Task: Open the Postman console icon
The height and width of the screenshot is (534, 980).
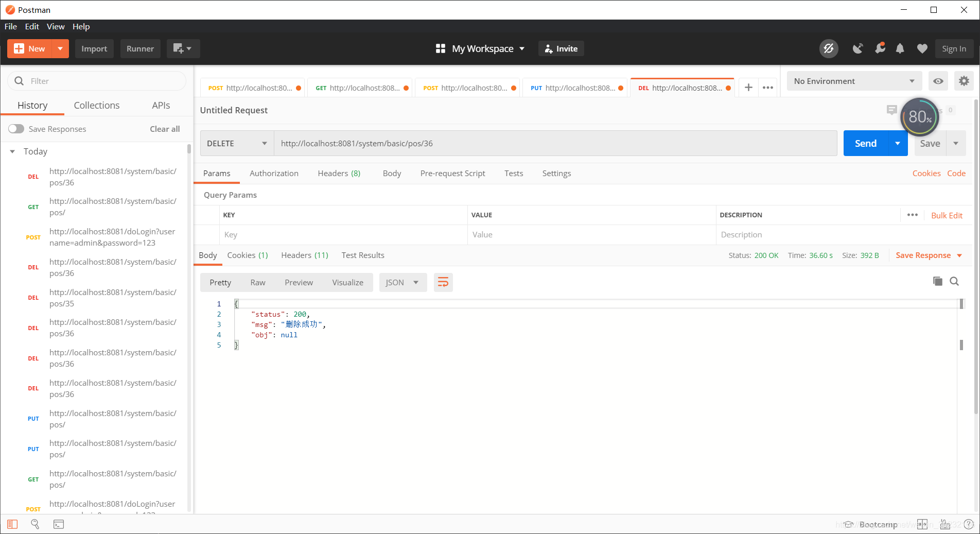Action: [59, 524]
